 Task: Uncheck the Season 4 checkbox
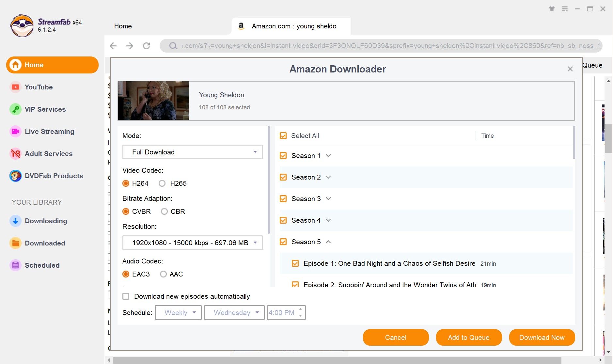[x=283, y=220]
